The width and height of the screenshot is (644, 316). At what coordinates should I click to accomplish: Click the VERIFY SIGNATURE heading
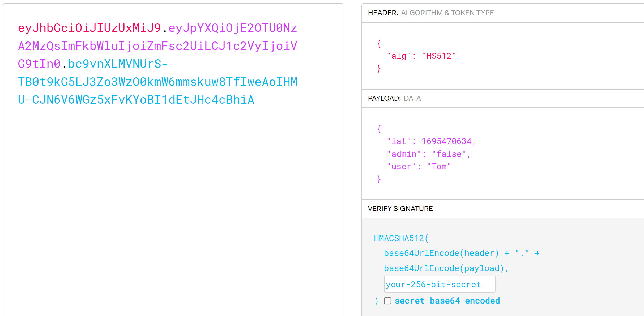400,209
